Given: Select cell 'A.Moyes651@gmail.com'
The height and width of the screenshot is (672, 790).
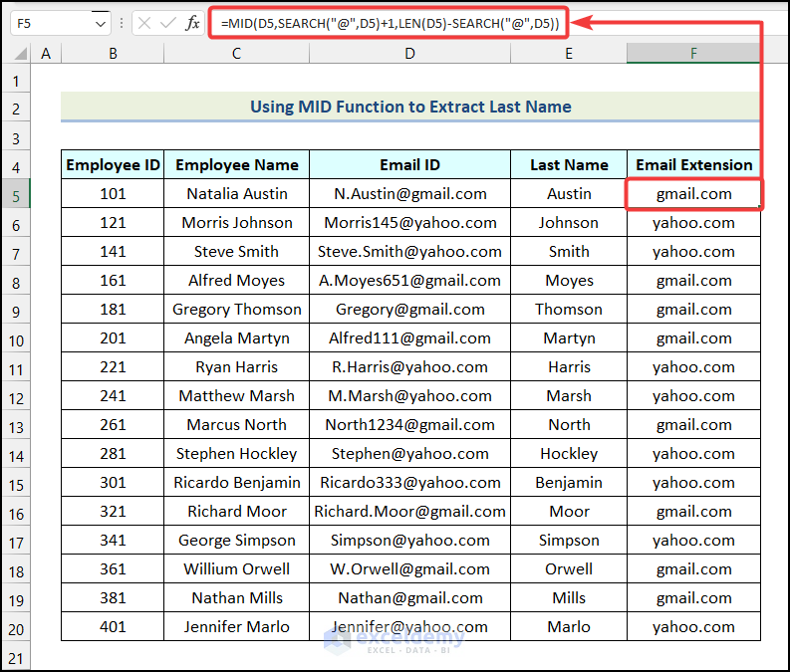Looking at the screenshot, I should 410,281.
